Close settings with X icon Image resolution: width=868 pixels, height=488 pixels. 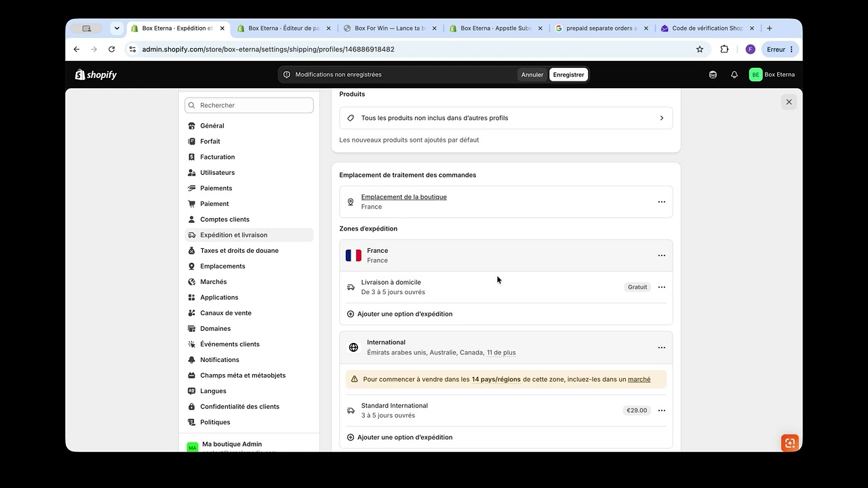(789, 102)
